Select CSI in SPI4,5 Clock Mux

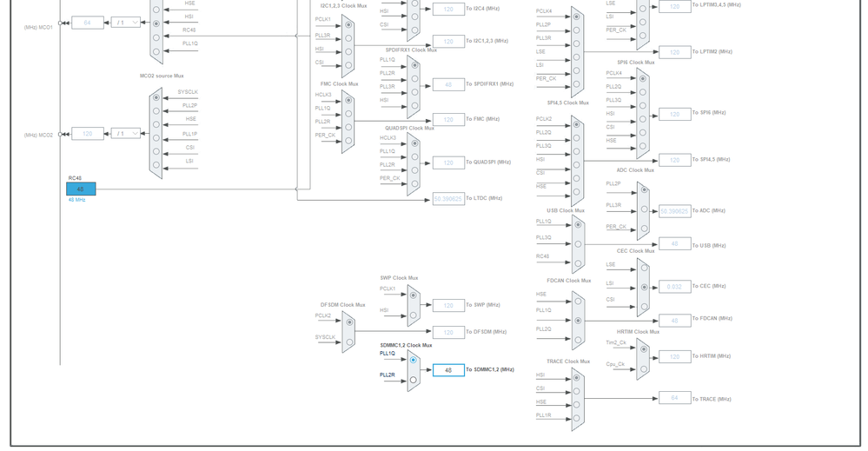(577, 178)
